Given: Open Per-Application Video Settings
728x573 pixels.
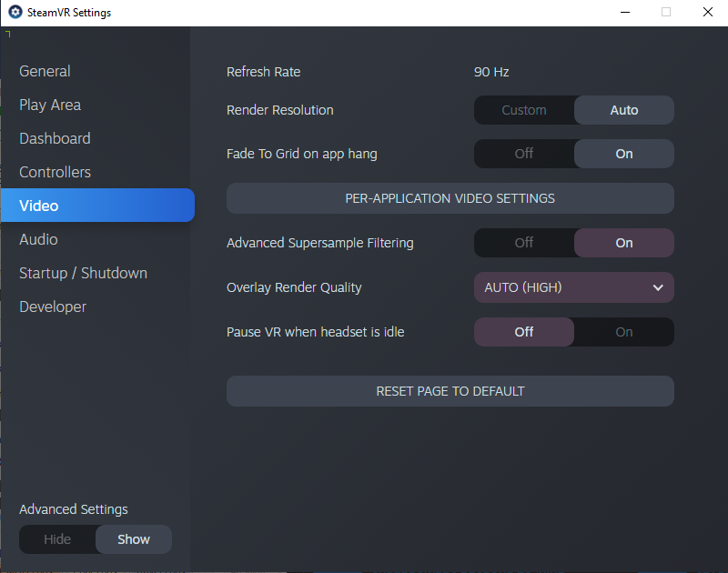Looking at the screenshot, I should coord(450,198).
